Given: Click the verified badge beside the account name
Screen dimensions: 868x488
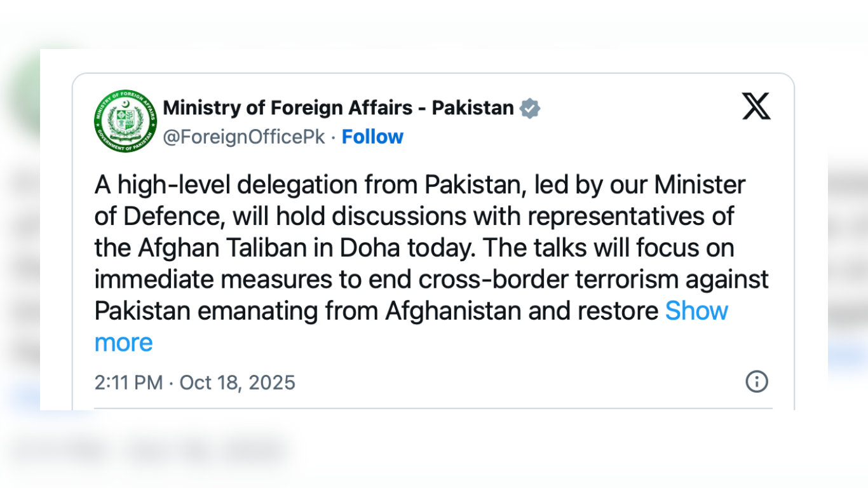Looking at the screenshot, I should coord(530,109).
